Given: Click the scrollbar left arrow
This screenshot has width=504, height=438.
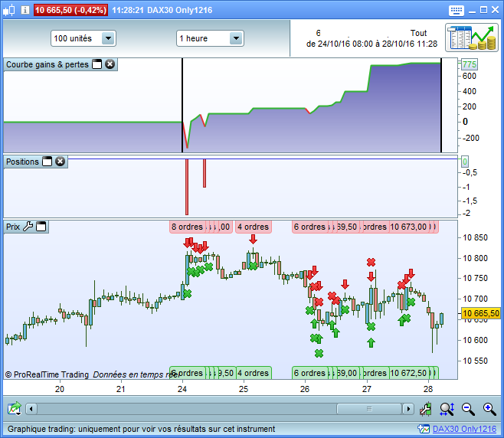Looking at the screenshot, I should [31, 409].
